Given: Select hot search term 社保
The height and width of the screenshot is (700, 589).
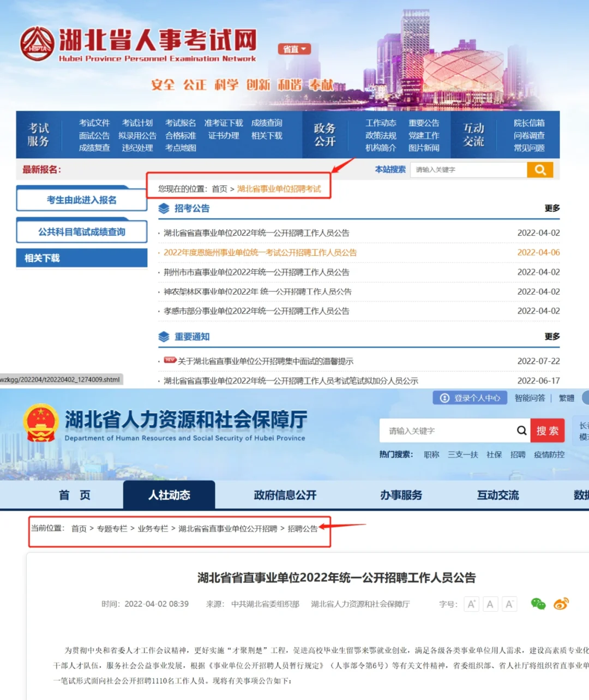Looking at the screenshot, I should tap(494, 454).
